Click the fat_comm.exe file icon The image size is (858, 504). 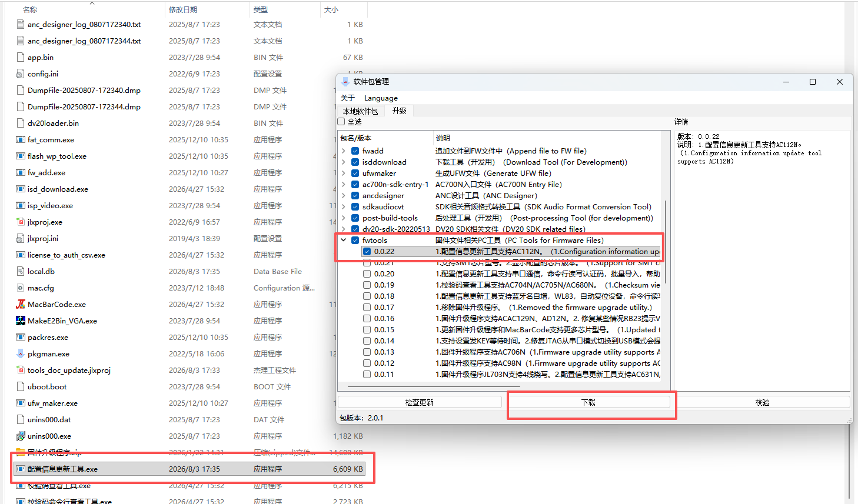[x=21, y=139]
